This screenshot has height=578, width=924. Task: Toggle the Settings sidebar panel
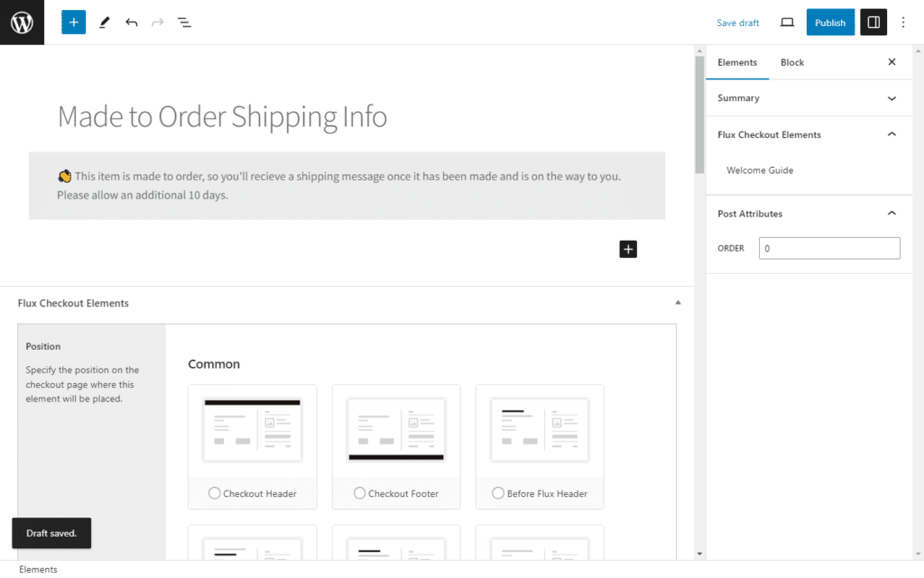[873, 22]
